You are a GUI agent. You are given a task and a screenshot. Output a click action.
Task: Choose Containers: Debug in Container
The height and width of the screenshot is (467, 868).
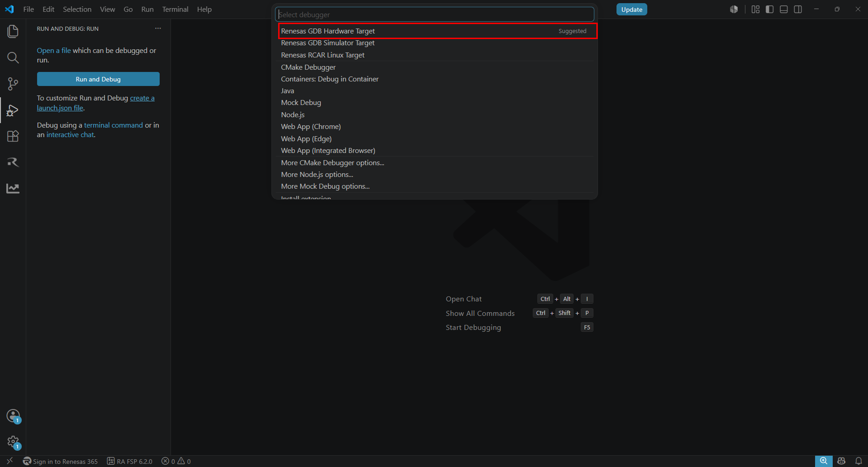pyautogui.click(x=435, y=79)
